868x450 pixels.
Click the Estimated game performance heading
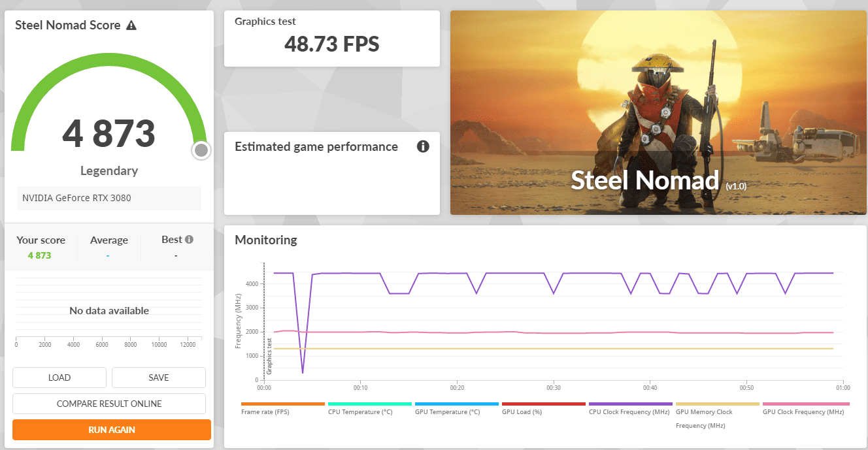tap(316, 147)
